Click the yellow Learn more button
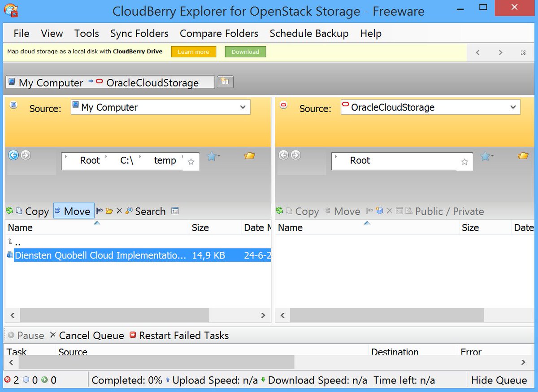This screenshot has height=392, width=538. tap(194, 52)
